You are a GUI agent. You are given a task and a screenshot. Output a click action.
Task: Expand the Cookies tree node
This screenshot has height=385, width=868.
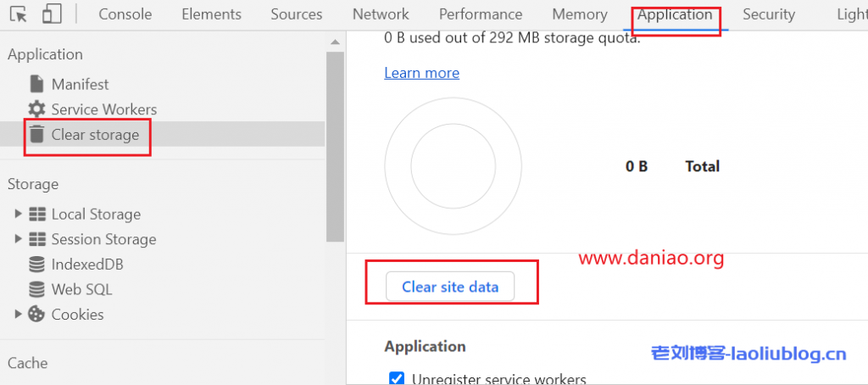(19, 314)
